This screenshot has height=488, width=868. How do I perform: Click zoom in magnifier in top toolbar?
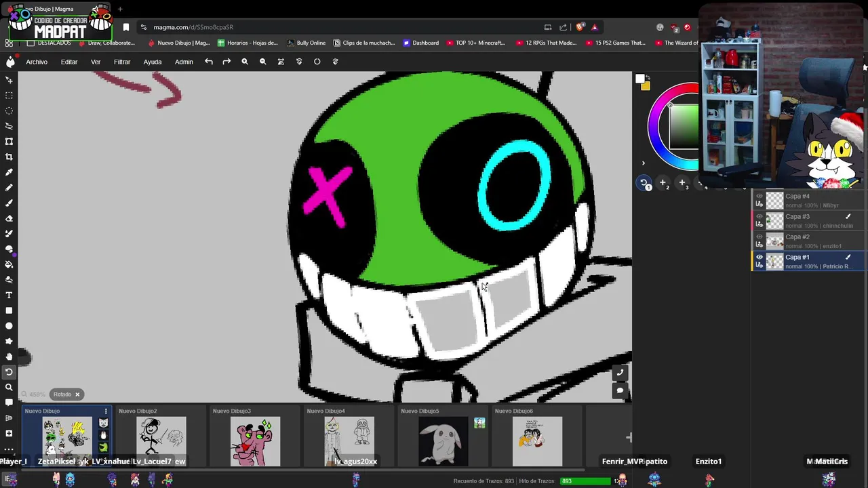(x=245, y=62)
